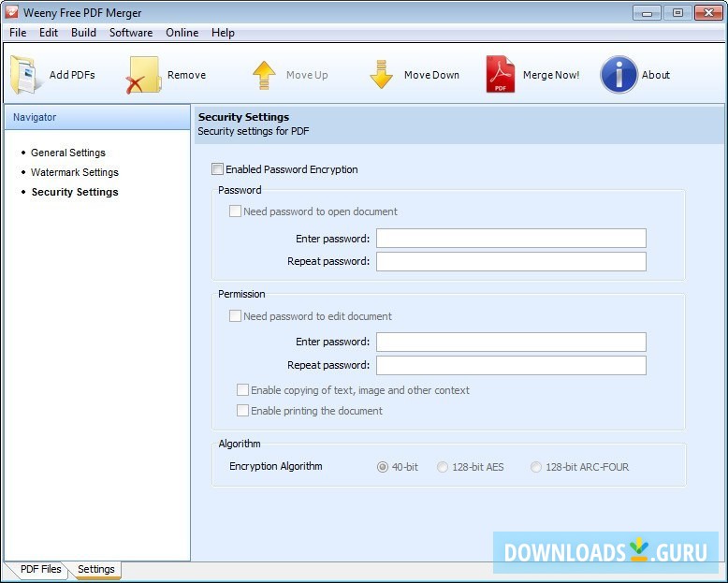Click the Merge Now! label button
Screen dimensions: 728x583
coord(551,75)
